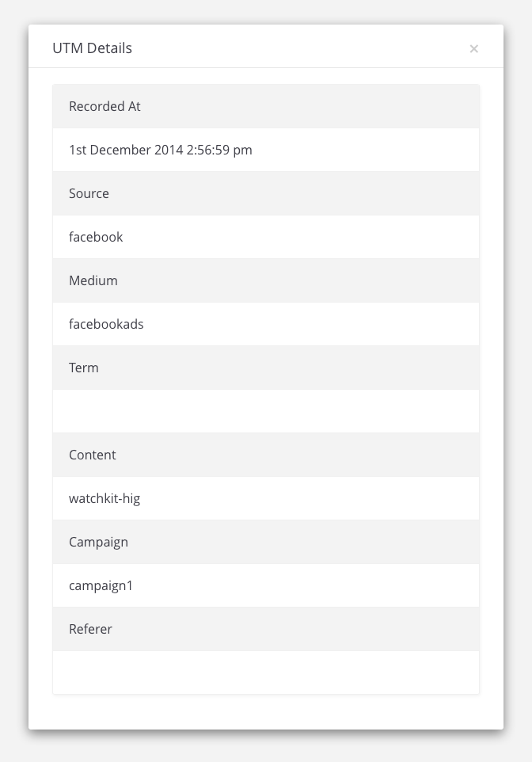Click the facebookads medium value
This screenshot has width=532, height=762.
106,325
